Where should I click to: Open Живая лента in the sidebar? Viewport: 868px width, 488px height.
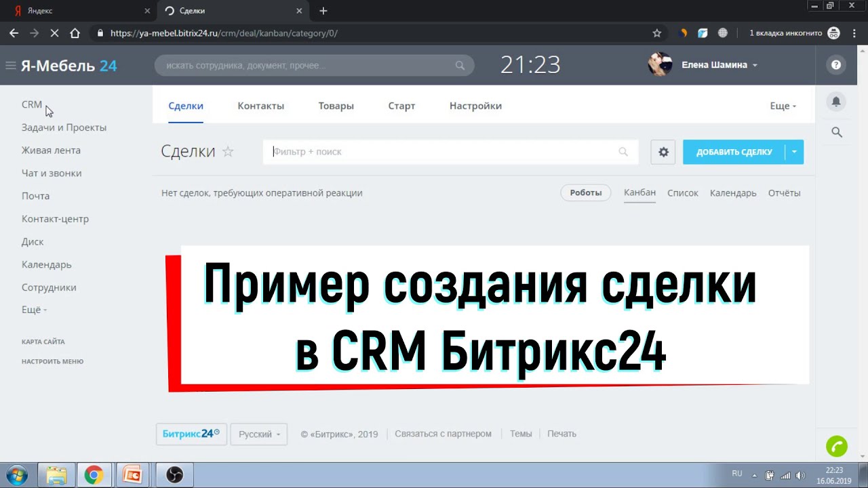(51, 150)
